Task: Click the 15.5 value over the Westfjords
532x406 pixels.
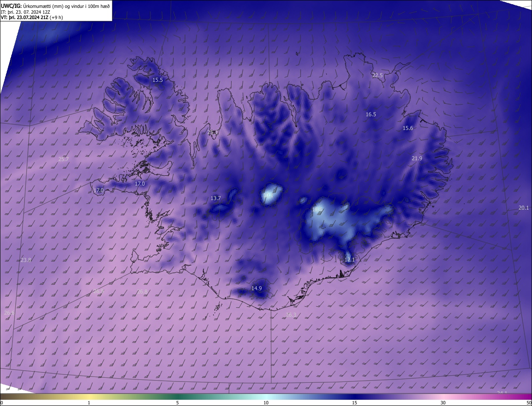Action: click(x=158, y=80)
